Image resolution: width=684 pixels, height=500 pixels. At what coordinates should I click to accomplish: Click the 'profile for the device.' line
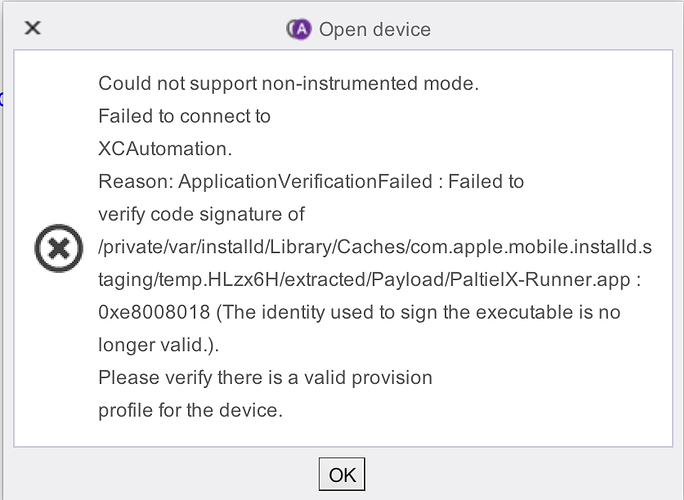click(x=191, y=410)
